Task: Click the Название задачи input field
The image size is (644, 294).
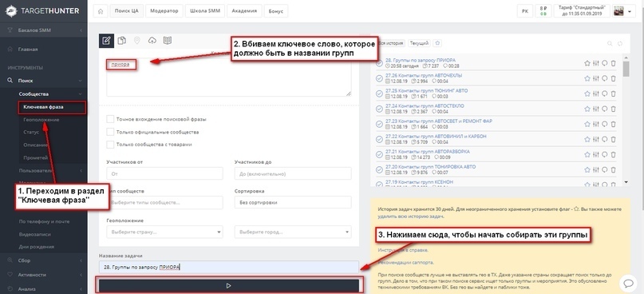Action: (x=229, y=267)
